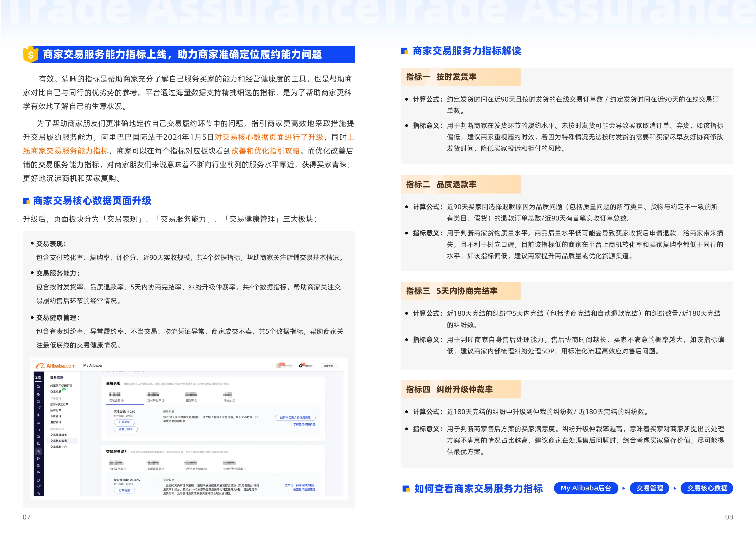Open 评价管理 in the side menu
The width and height of the screenshot is (756, 535).
[x=56, y=416]
